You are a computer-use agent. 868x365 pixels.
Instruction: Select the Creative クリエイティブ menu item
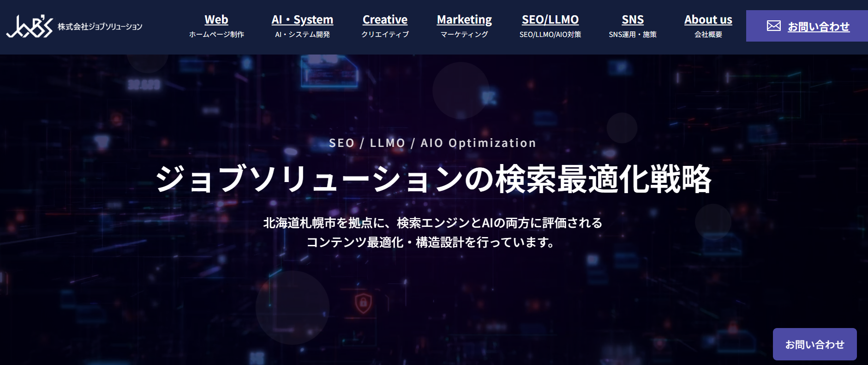pyautogui.click(x=385, y=26)
